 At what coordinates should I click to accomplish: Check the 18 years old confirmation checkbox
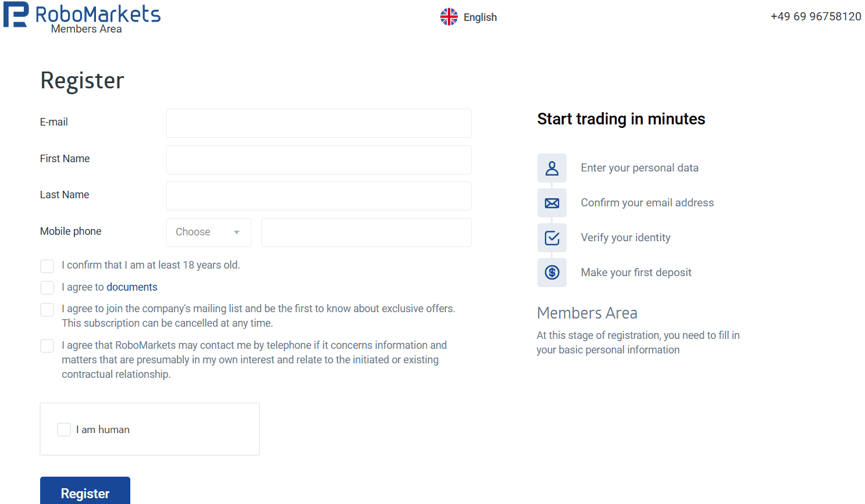point(47,266)
